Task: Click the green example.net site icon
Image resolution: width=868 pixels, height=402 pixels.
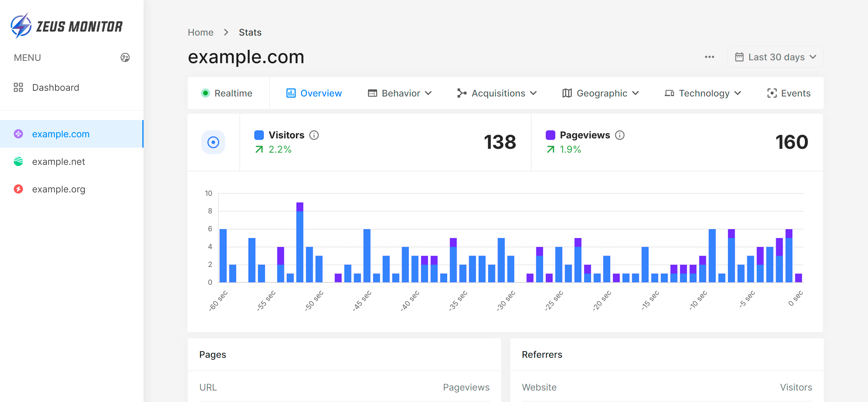Action: click(18, 161)
